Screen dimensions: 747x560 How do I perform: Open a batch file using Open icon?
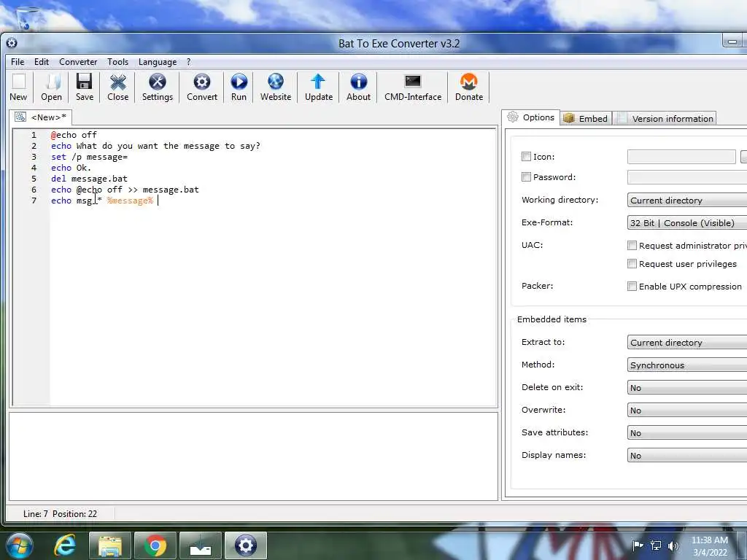[52, 87]
